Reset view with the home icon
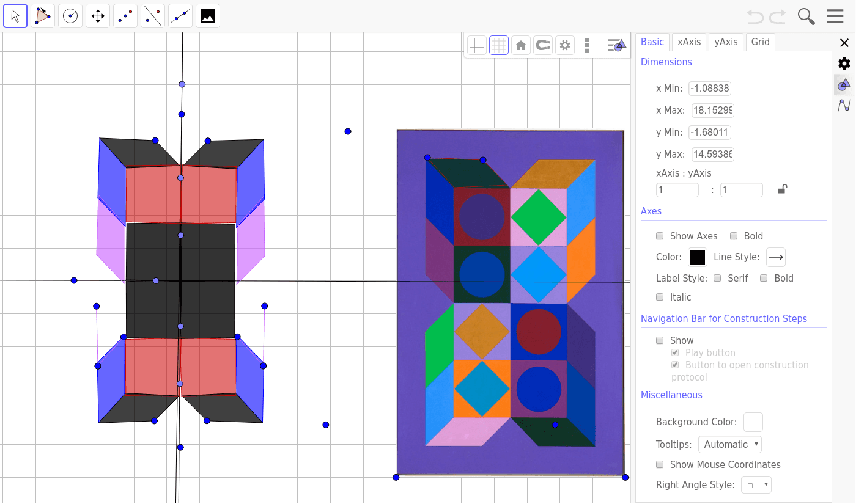This screenshot has height=504, width=856. 521,45
